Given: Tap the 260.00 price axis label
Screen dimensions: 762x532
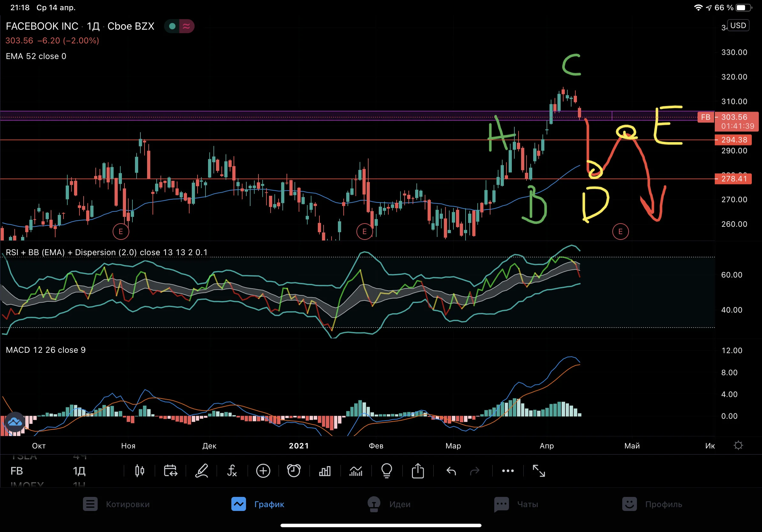Looking at the screenshot, I should click(x=734, y=224).
